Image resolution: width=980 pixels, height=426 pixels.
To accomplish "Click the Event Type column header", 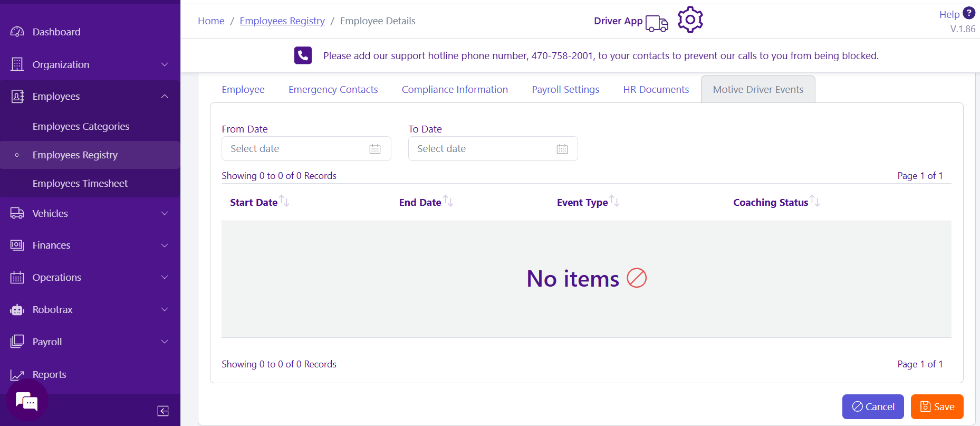I will [x=582, y=203].
